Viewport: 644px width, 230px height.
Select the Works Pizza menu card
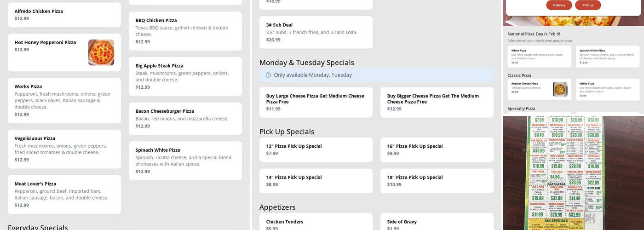(64, 100)
